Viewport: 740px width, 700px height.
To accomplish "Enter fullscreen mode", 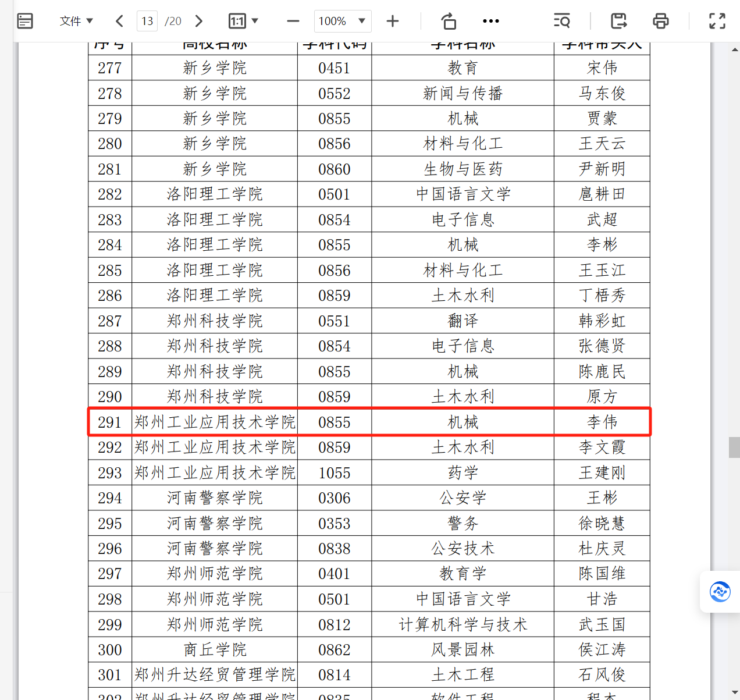I will click(x=717, y=22).
